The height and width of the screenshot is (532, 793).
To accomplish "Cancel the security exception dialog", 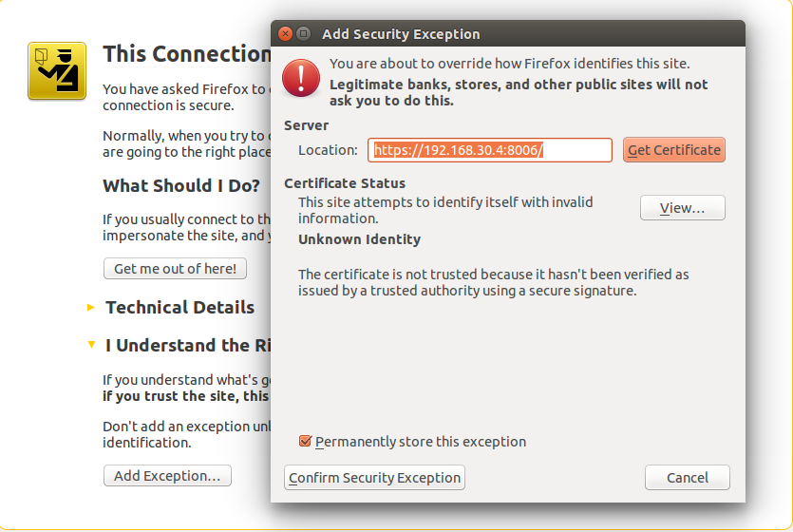I will click(x=687, y=478).
